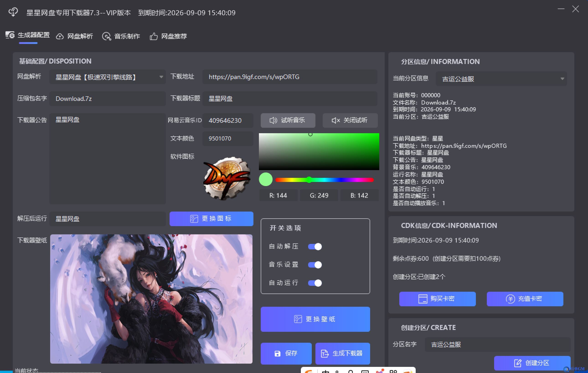
Task: Open the 网盘解析 line dropdown
Action: pos(161,77)
